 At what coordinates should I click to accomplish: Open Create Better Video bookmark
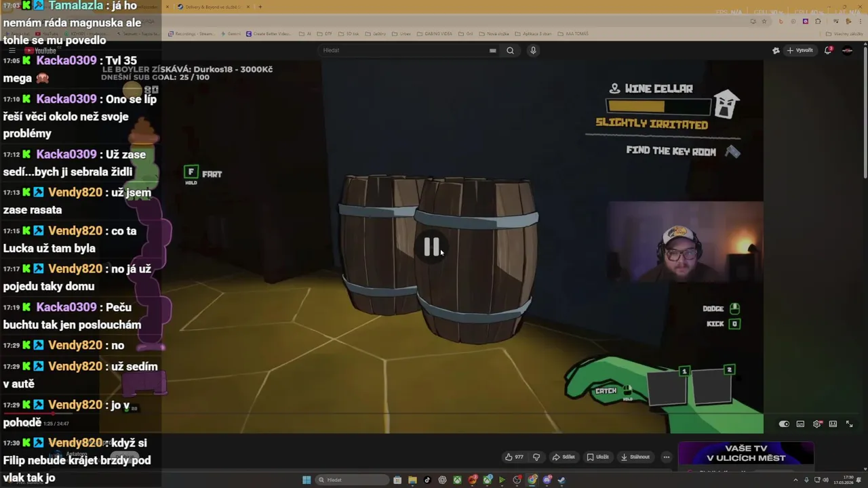[x=269, y=34]
